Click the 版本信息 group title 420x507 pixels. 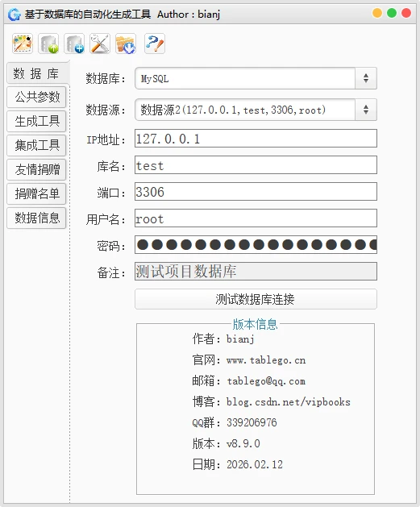click(255, 324)
